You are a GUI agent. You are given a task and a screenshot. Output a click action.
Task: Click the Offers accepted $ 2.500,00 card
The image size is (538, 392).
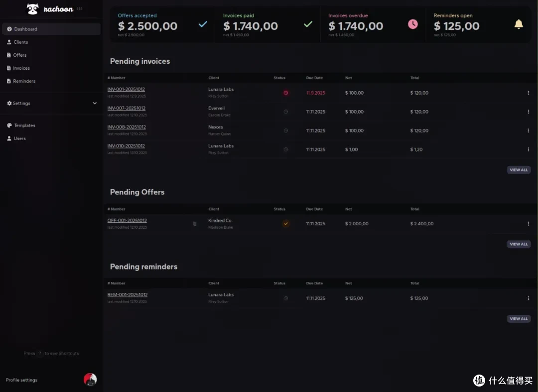[x=162, y=25]
